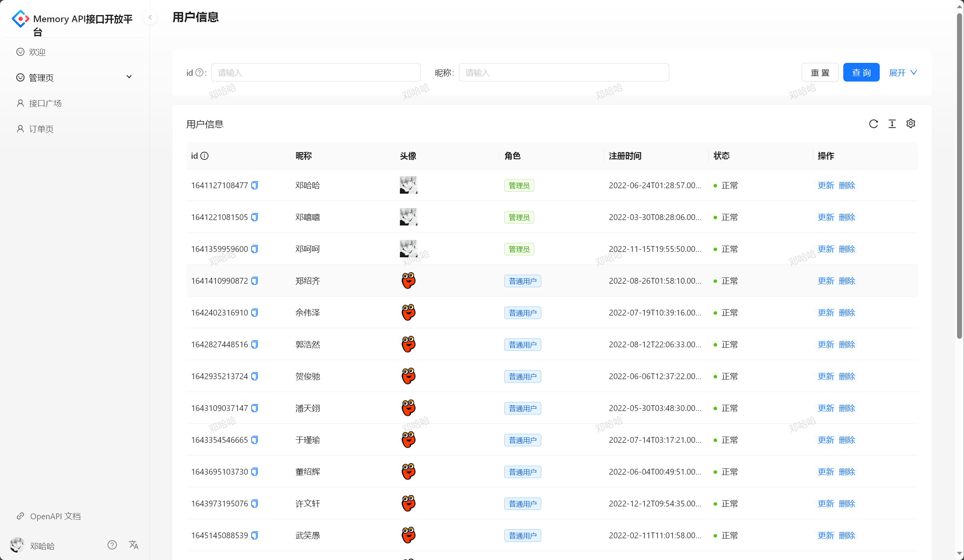The width and height of the screenshot is (964, 560).
Task: Click username 邓哈哈 in sidebar footer
Action: tap(42, 546)
